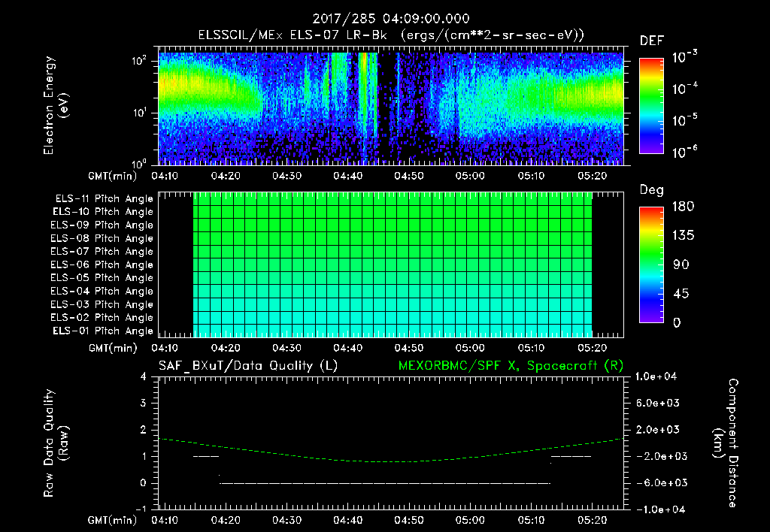Click the 05:00 tick under the spectrogram
Viewport: 770px width, 532px height.
(470, 176)
